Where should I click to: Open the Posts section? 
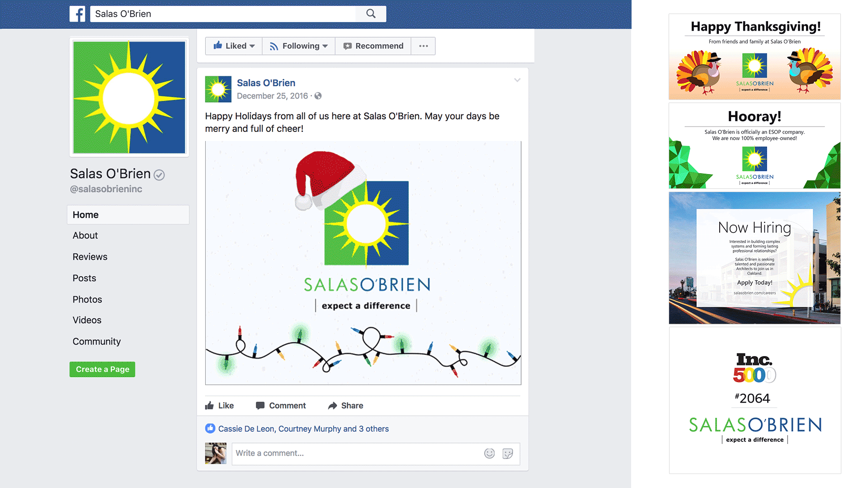point(85,278)
